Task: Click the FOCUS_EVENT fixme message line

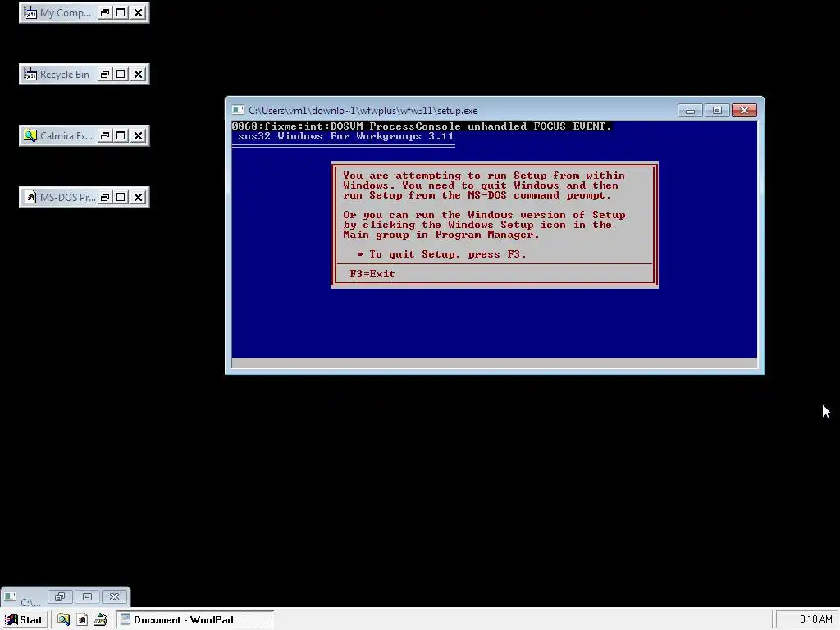Action: 421,126
